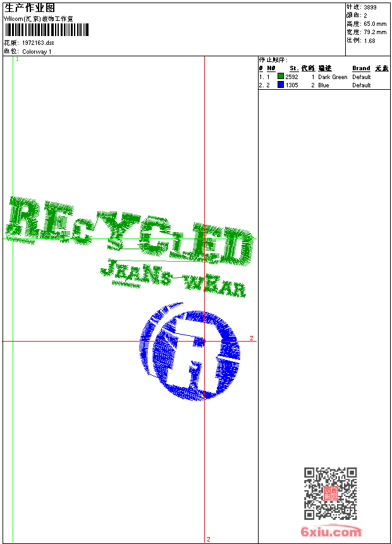
Task: Click the 描述 column header
Action: click(x=325, y=68)
